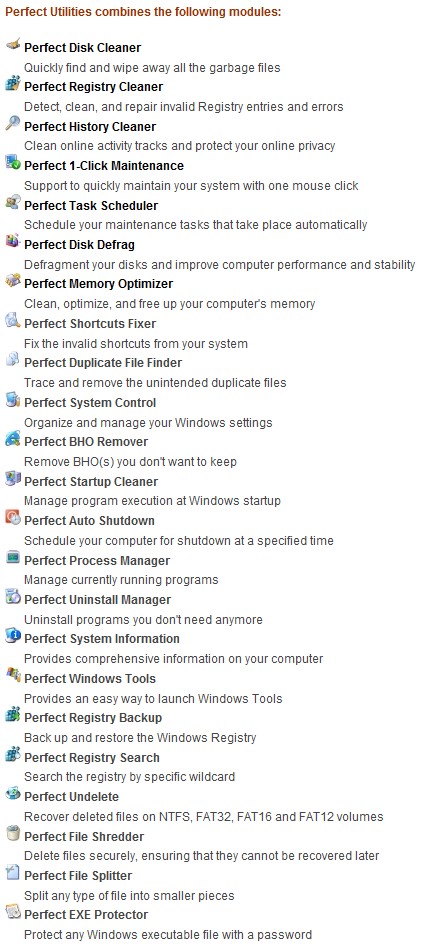421x947 pixels.
Task: Open Perfect Process Manager title
Action: click(x=97, y=561)
